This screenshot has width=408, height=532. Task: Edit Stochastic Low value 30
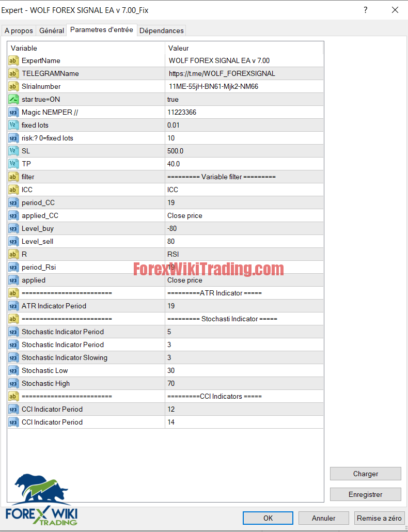tap(244, 370)
